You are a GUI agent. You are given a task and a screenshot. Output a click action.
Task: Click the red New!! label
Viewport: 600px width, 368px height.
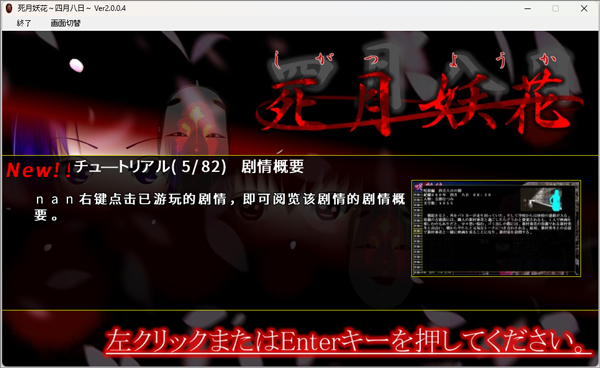point(39,170)
